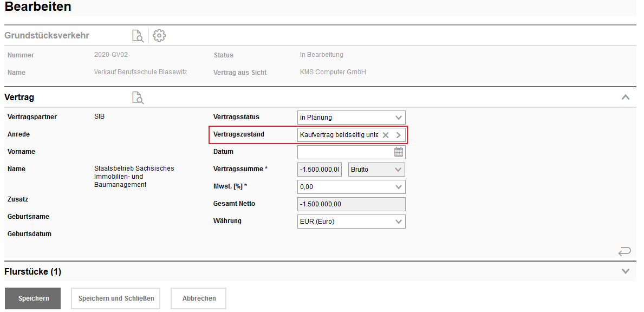Click into the Datum input field
The height and width of the screenshot is (312, 644).
(344, 152)
